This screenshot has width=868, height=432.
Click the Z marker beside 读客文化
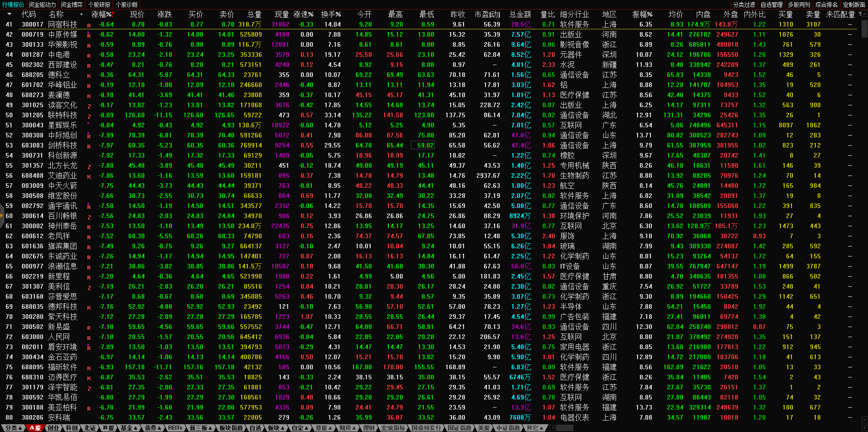pos(89,106)
